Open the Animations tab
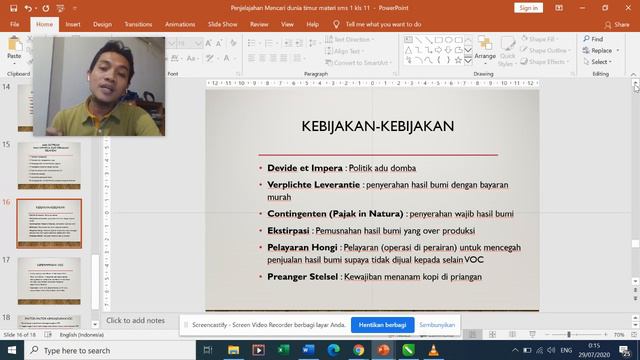Screen dimensions: 640x360 180,24
